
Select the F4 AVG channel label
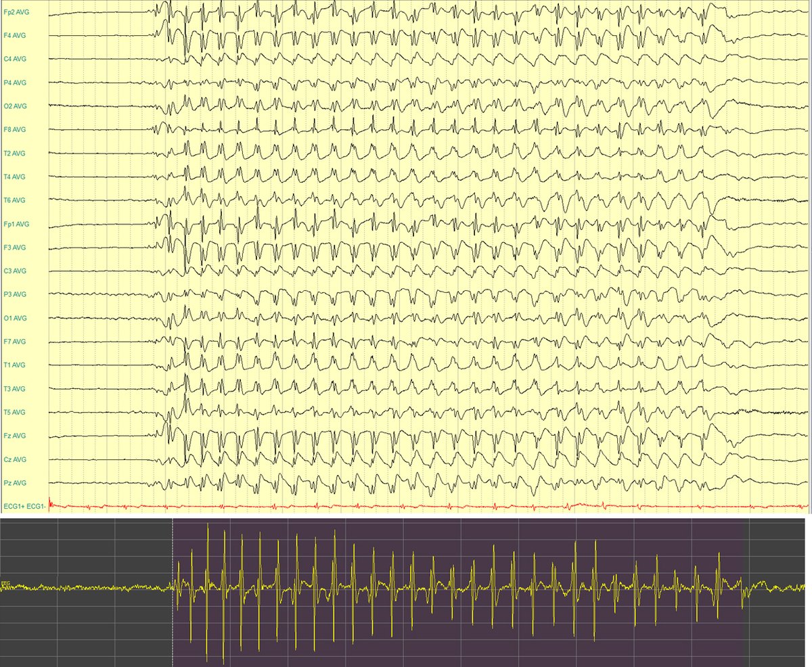pyautogui.click(x=15, y=35)
